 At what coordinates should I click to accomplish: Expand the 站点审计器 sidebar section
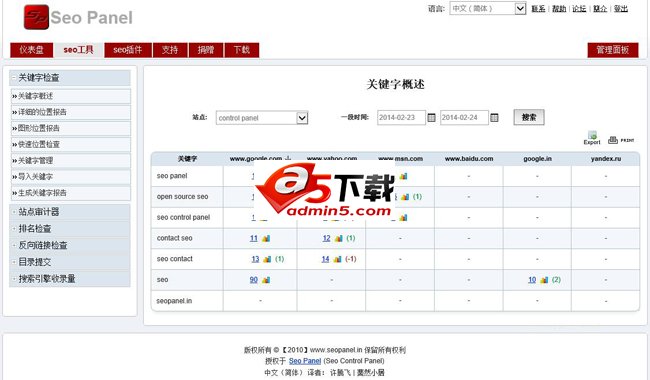(x=70, y=212)
